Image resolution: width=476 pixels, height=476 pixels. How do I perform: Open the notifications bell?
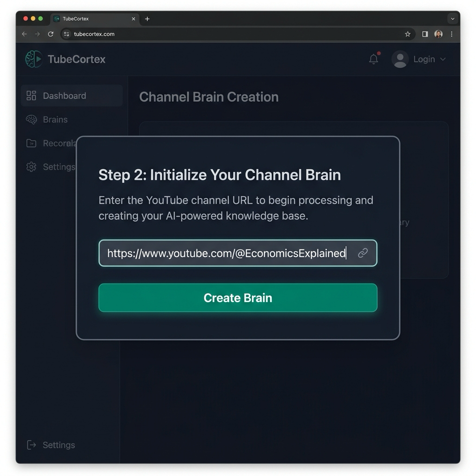pos(374,59)
